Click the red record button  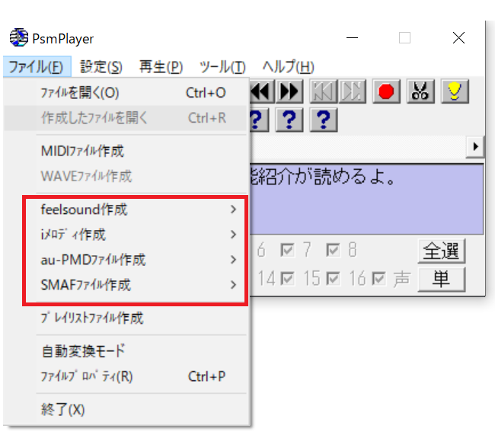coord(386,91)
